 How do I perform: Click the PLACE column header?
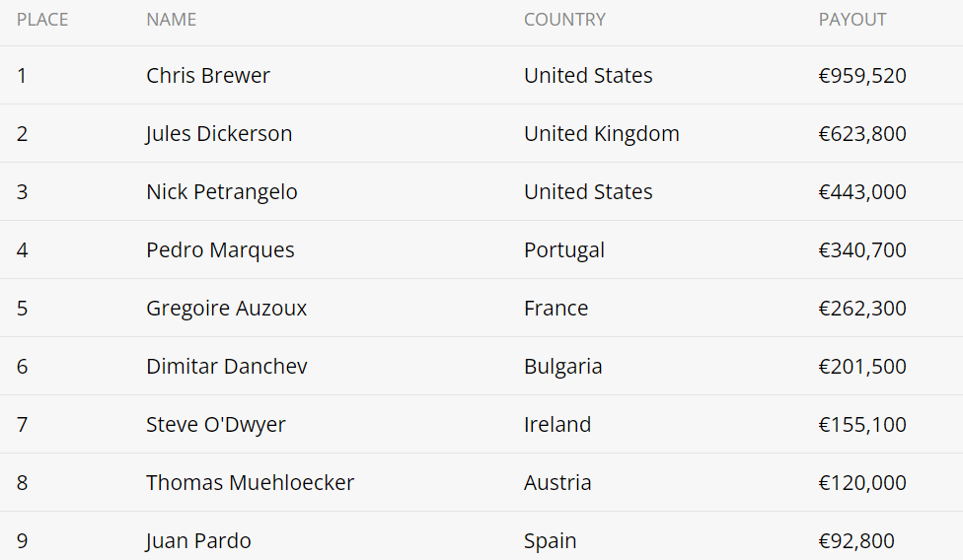(42, 20)
